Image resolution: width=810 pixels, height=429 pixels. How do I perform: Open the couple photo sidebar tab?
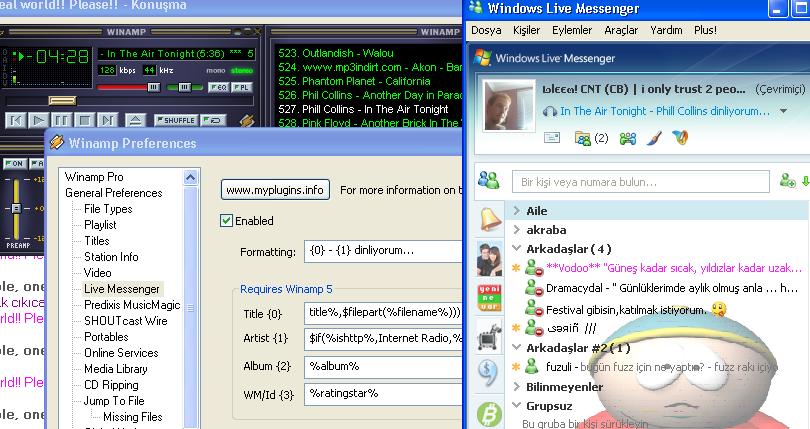pos(489,259)
